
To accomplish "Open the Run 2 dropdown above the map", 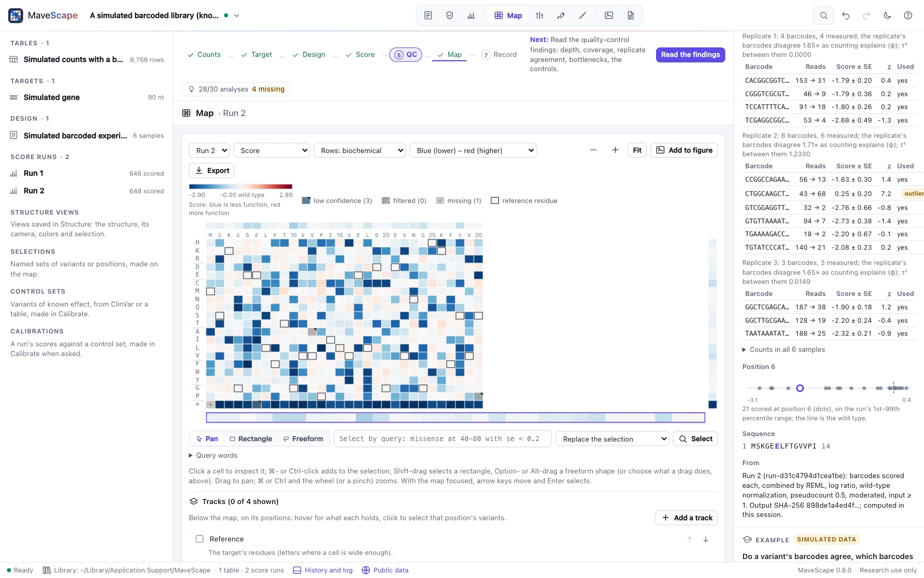I will 209,150.
